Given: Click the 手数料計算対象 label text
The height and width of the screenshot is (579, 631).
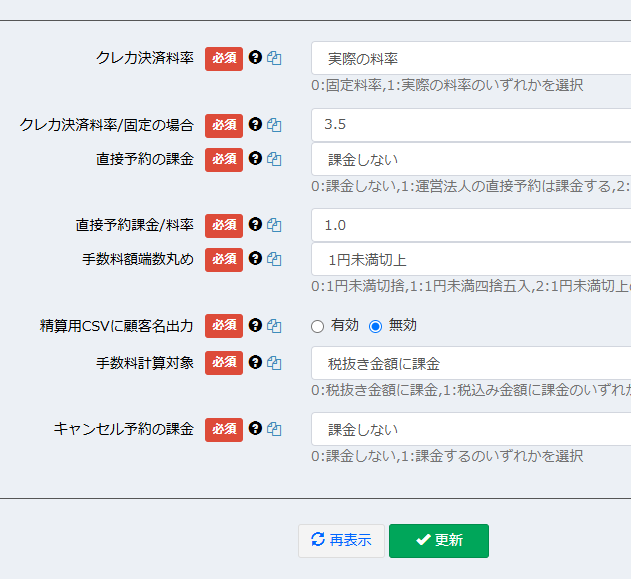Looking at the screenshot, I should point(145,363).
